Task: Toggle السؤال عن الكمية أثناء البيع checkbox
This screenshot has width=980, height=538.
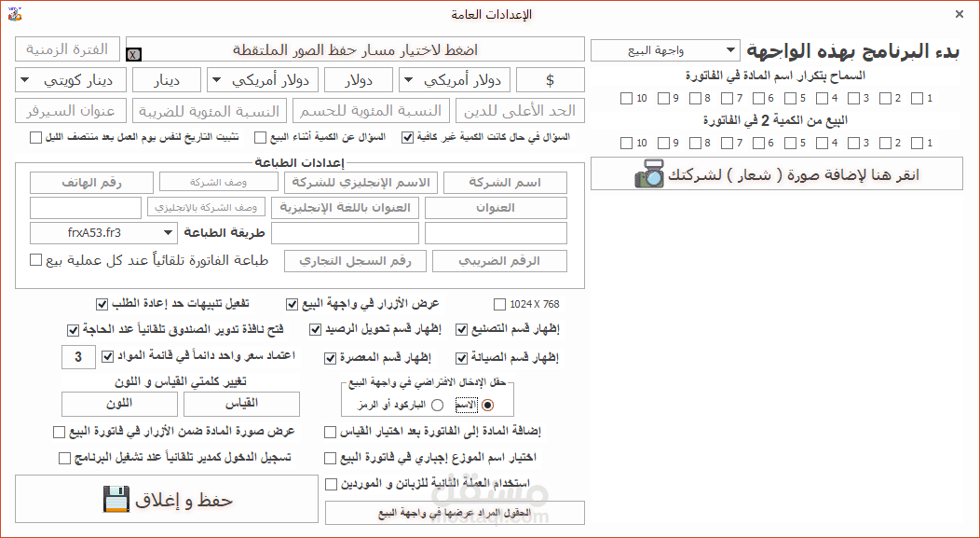Action: (260, 137)
